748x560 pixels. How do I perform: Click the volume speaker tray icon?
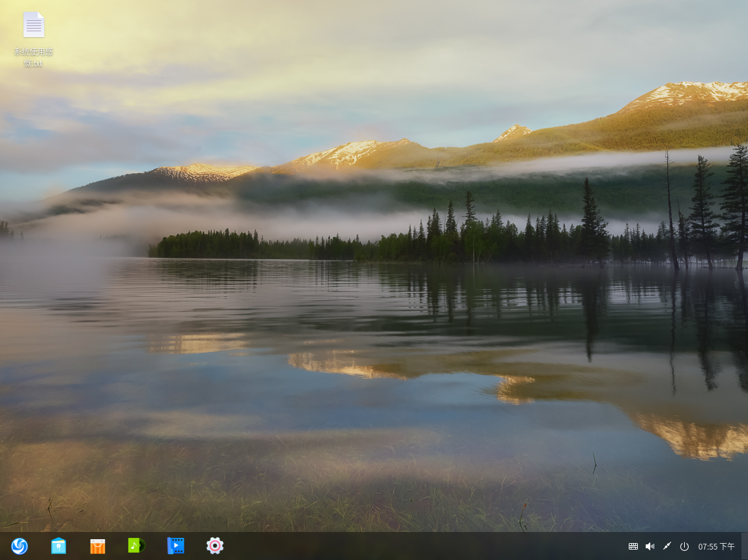tap(650, 546)
